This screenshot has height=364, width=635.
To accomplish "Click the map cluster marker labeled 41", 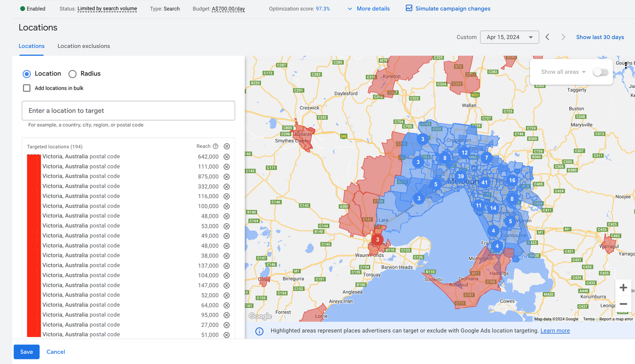I will [484, 182].
